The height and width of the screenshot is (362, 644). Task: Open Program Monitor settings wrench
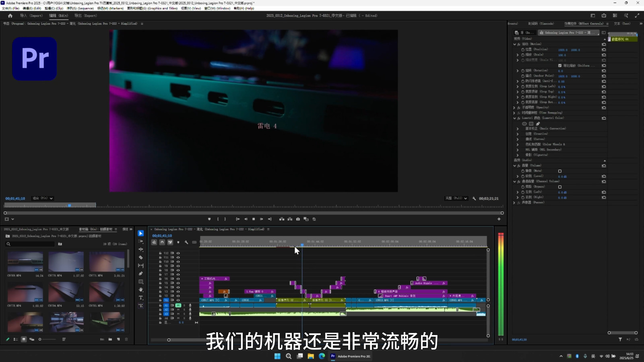tap(474, 198)
